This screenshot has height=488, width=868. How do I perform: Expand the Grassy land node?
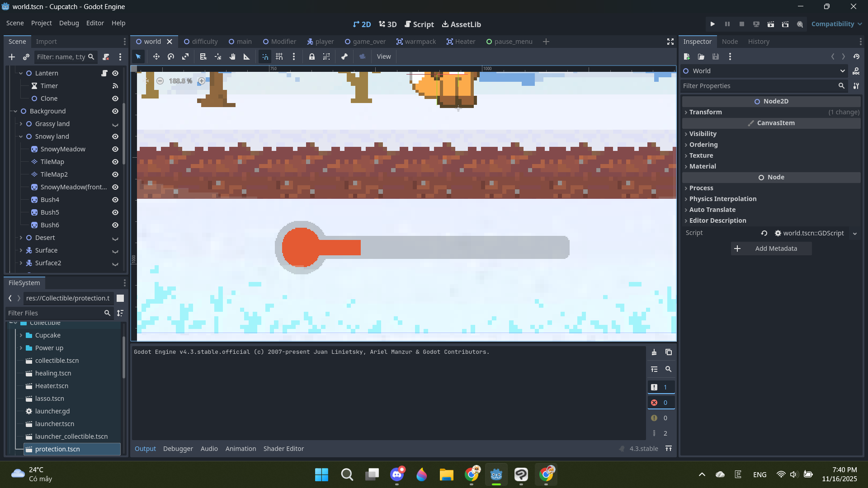[21, 124]
